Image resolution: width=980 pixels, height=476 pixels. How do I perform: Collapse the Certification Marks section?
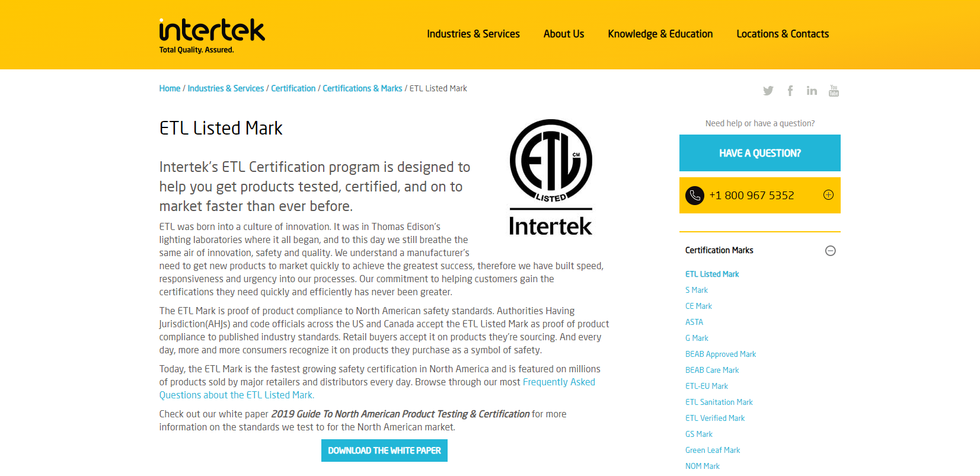pos(830,251)
